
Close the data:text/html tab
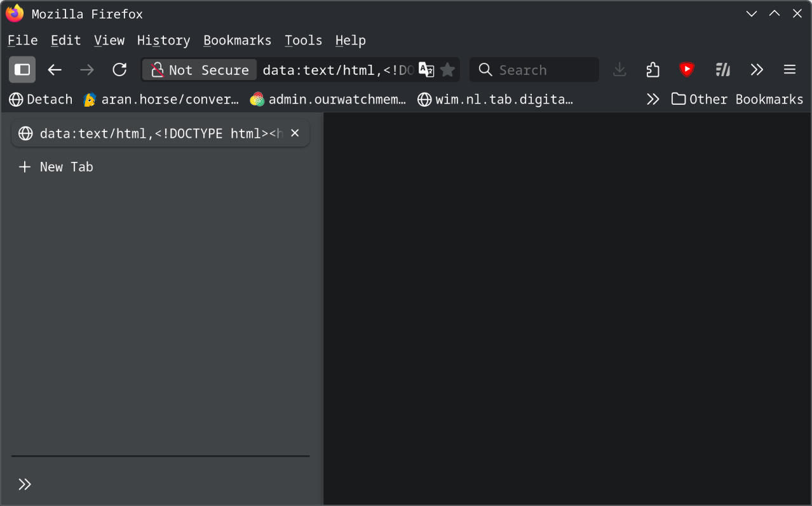(295, 133)
